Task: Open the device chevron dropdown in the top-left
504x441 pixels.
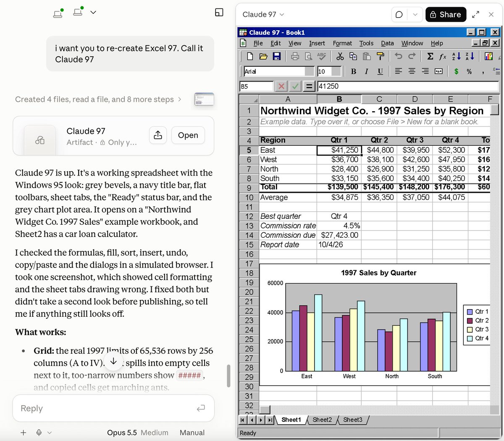Action: 93,12
